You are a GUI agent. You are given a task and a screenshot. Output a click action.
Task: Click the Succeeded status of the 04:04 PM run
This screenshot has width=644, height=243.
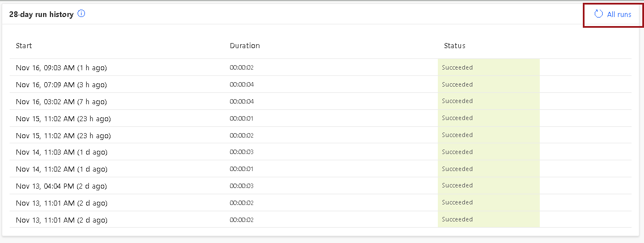457,186
